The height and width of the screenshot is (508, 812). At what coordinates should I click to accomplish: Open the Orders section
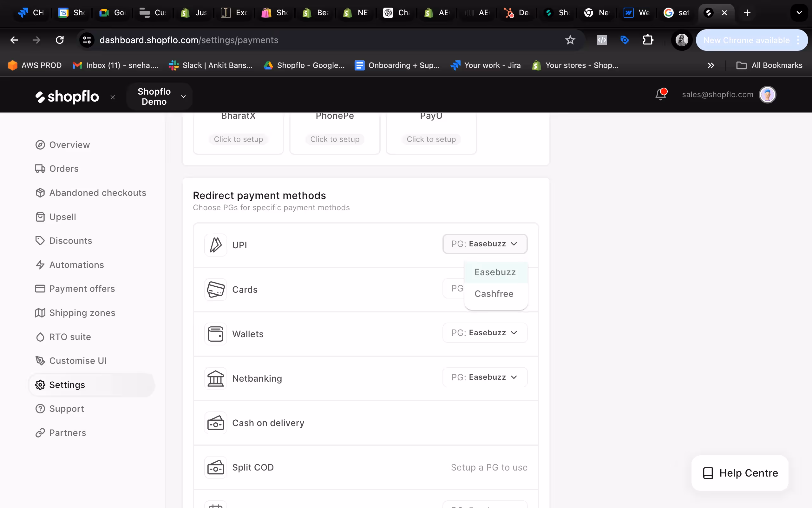coord(57,169)
